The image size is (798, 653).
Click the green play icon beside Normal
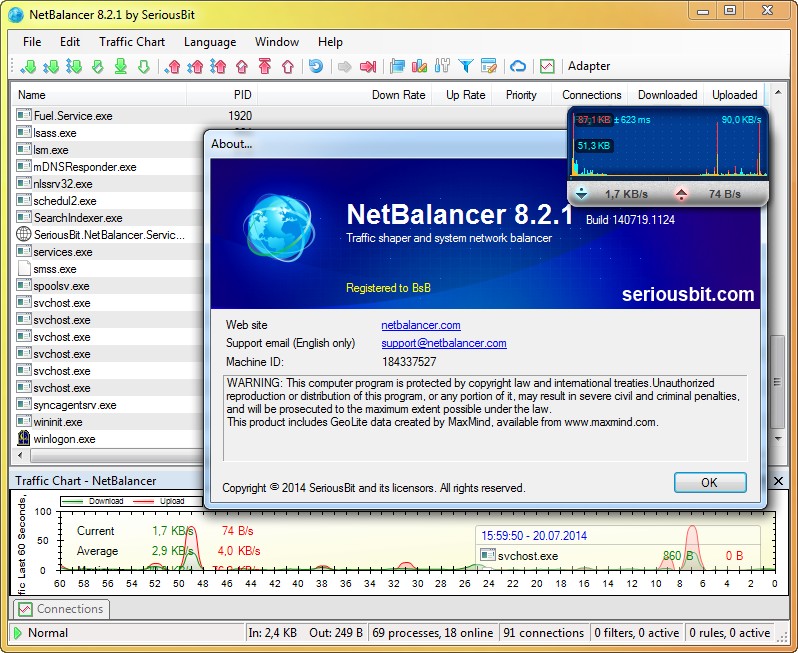pos(18,633)
